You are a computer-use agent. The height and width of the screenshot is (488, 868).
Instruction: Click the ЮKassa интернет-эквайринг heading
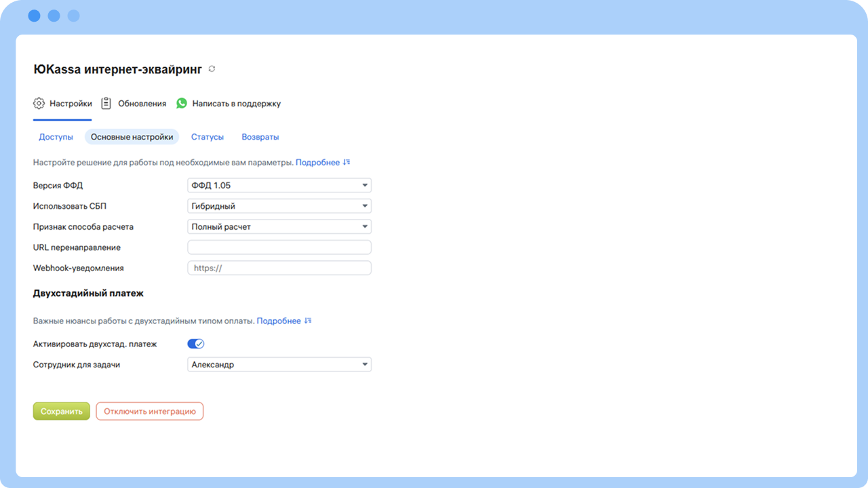click(x=118, y=69)
